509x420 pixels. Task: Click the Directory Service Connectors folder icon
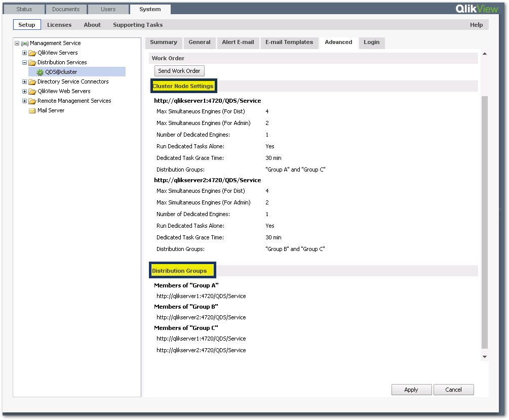32,81
